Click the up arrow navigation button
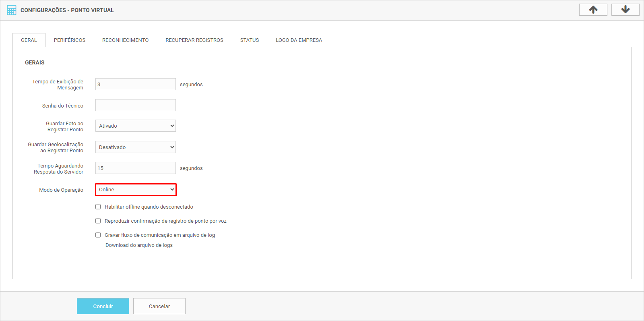The height and width of the screenshot is (321, 644). [x=593, y=10]
